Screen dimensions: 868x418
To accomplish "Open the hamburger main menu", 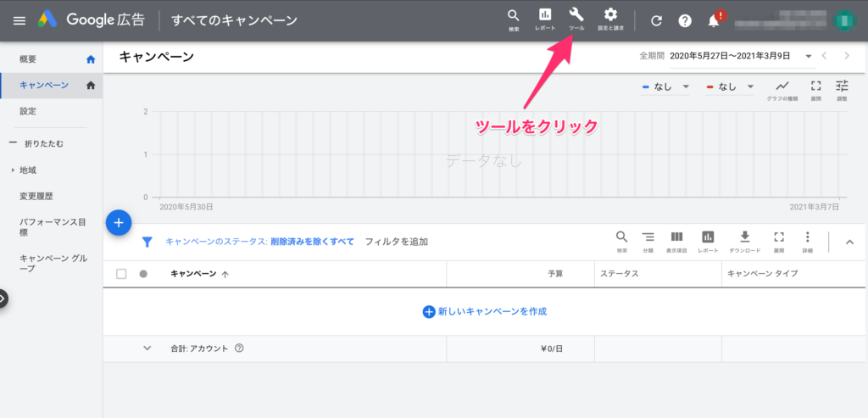I will (x=19, y=20).
